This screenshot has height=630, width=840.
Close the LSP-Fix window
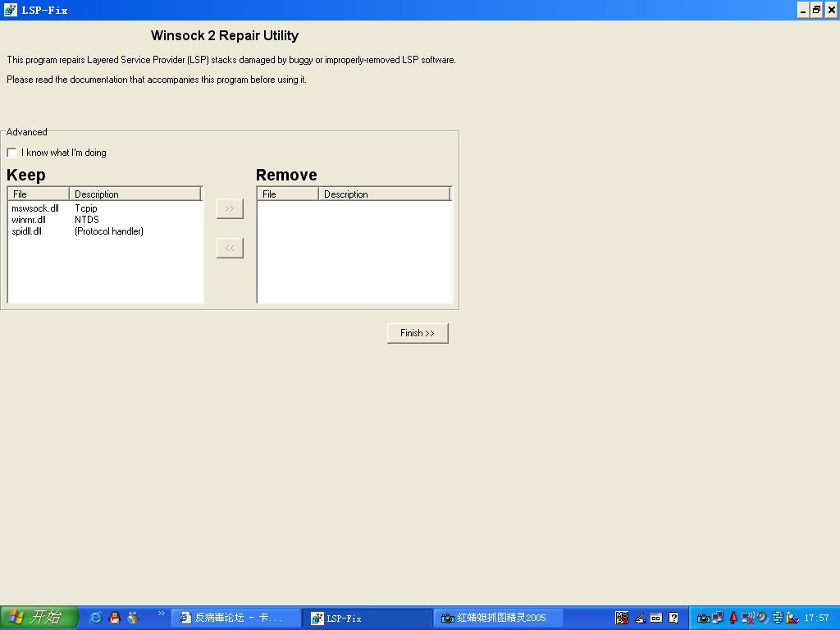pyautogui.click(x=831, y=10)
